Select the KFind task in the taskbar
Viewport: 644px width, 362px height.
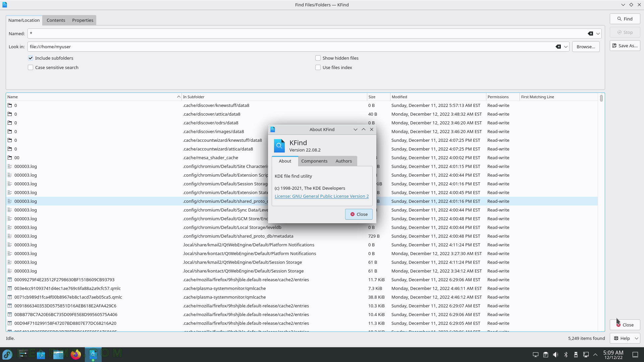click(93, 354)
